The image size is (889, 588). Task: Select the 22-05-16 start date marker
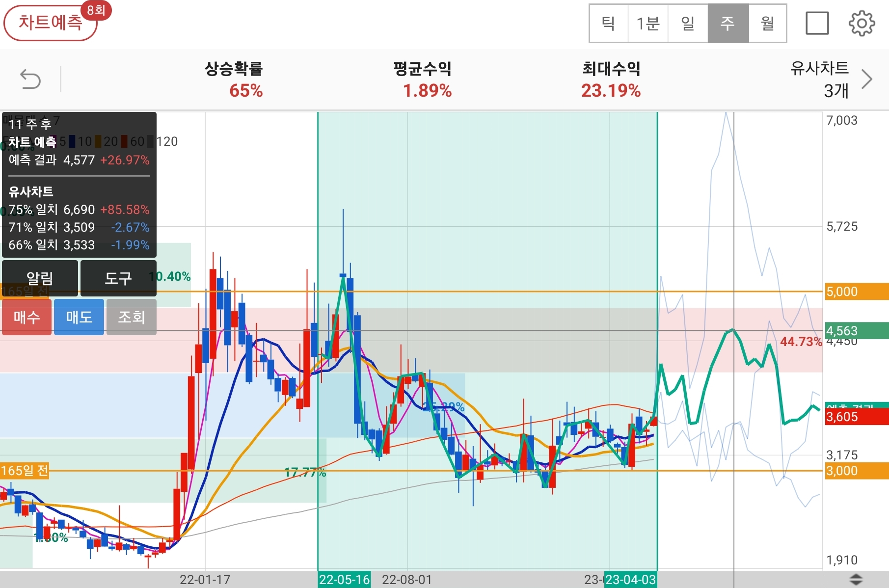[344, 580]
